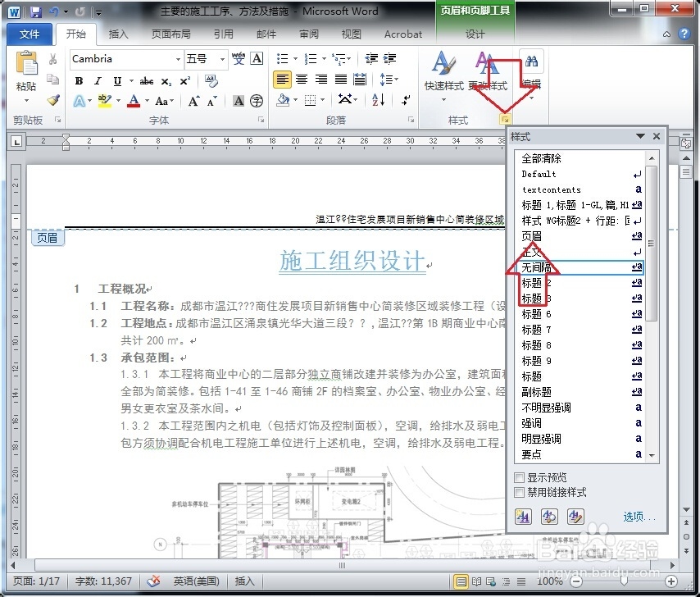The image size is (700, 597).
Task: Open the Style Inspector icon
Action: click(548, 517)
